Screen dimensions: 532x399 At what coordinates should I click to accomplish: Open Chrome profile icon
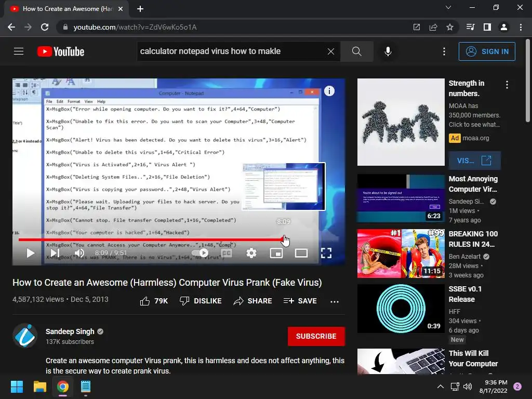click(x=504, y=27)
